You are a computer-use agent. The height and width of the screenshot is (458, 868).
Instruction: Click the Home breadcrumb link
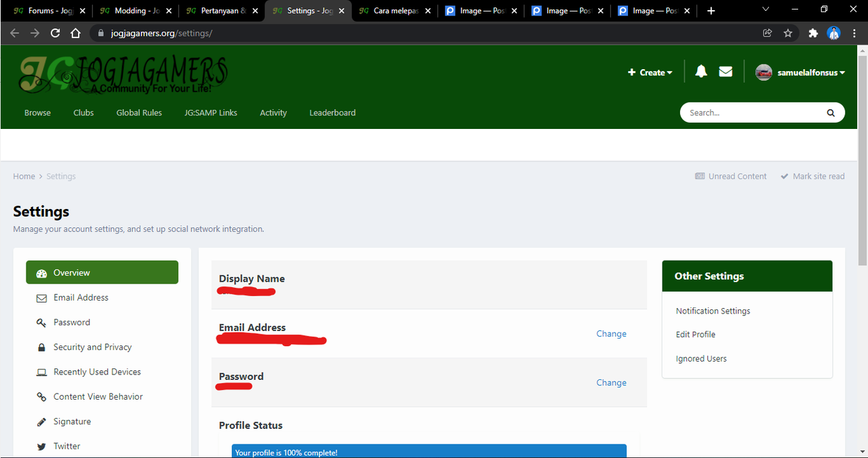point(24,176)
